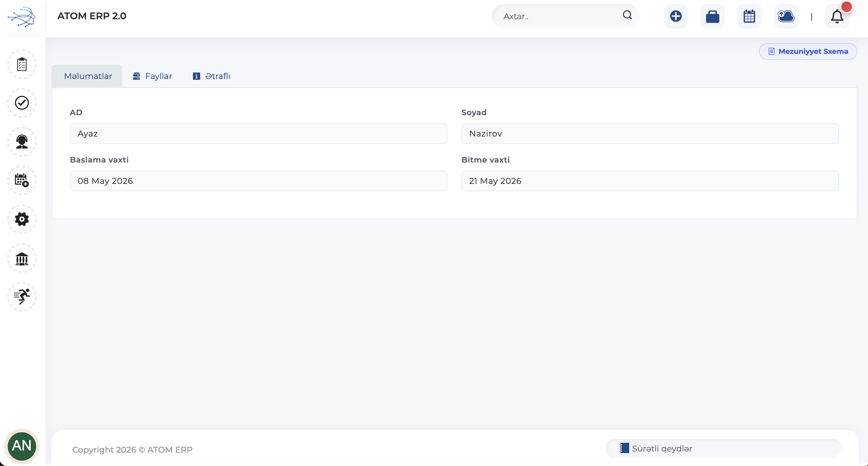Open the settings gear sidebar icon
The image size is (868, 466).
pyautogui.click(x=22, y=219)
